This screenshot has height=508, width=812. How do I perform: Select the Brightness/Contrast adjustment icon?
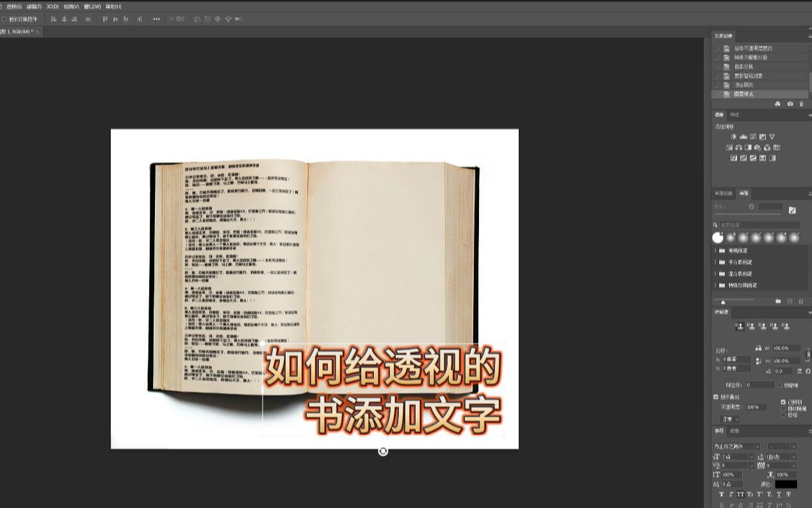click(734, 136)
